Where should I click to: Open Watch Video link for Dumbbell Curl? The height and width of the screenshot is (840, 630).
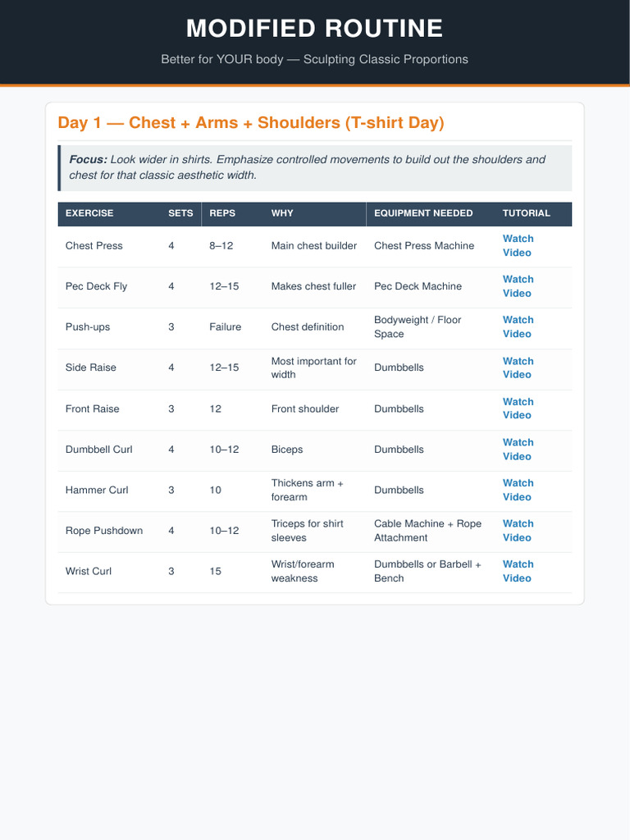point(518,450)
